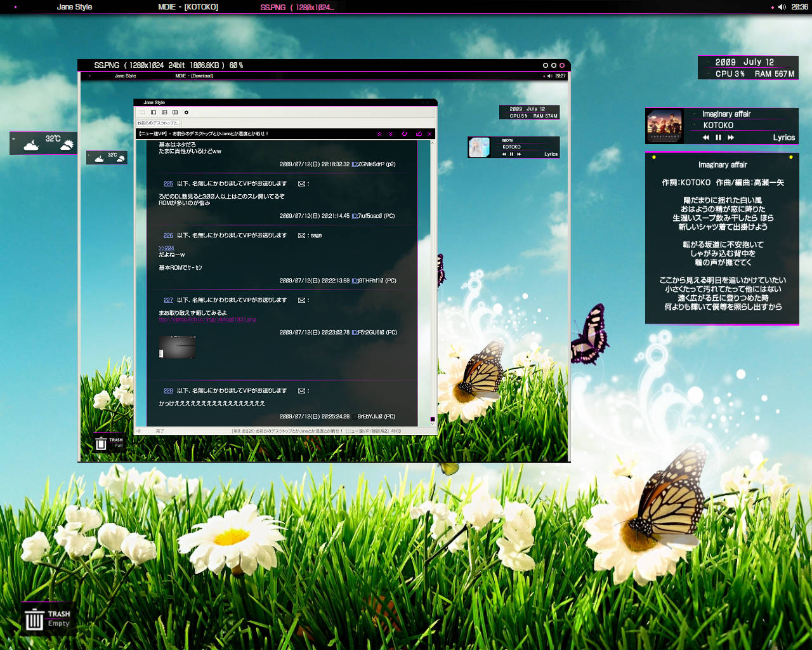The width and height of the screenshot is (812, 650).
Task: Click Jane Style split-pane layout icon
Action: (175, 112)
